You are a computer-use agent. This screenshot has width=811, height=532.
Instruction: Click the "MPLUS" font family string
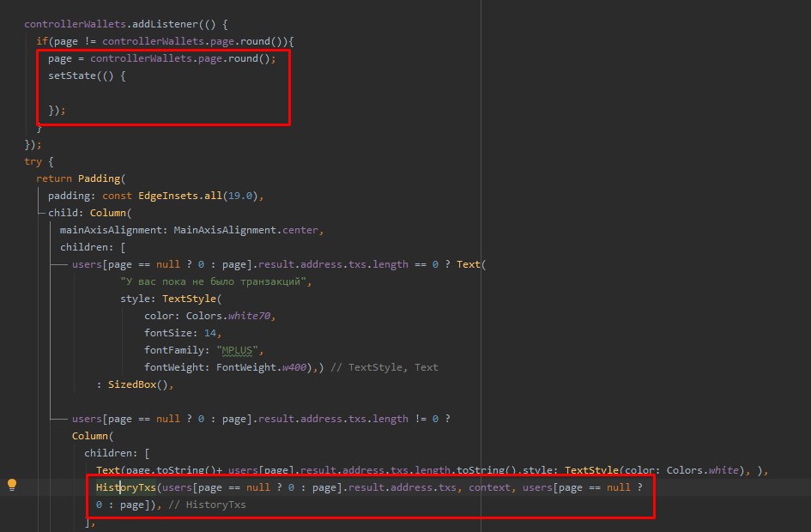237,350
